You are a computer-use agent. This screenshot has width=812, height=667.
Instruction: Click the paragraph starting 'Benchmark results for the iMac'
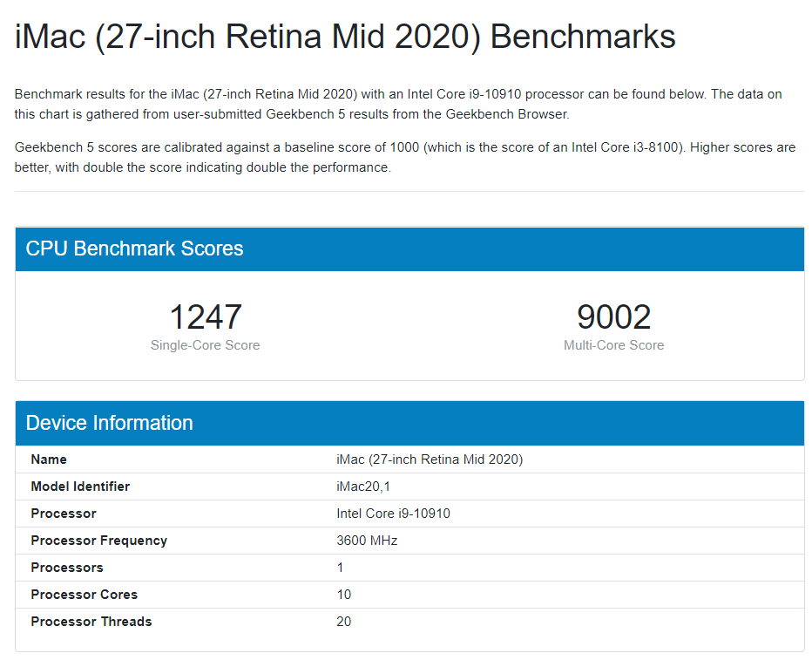pyautogui.click(x=398, y=104)
